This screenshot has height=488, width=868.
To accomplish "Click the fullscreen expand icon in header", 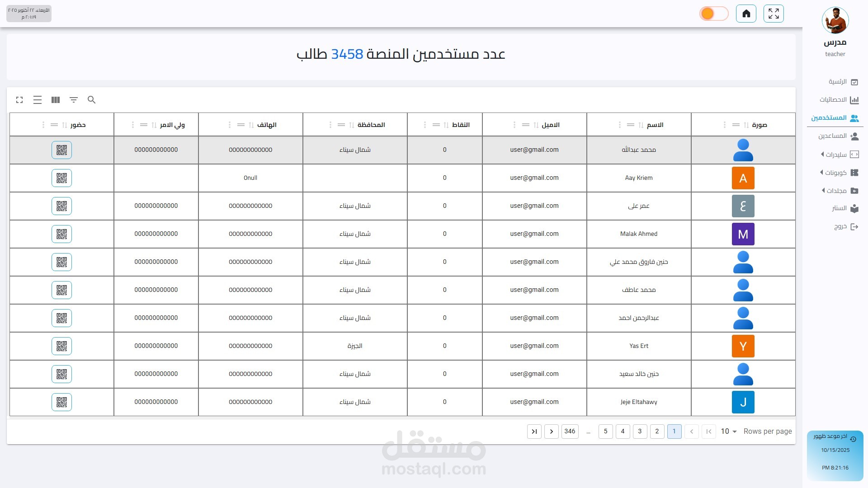I will [774, 14].
